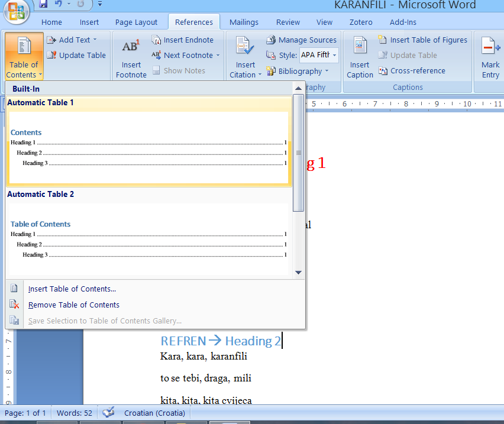The image size is (504, 424).
Task: Click the Captions group Update Table
Action: tap(408, 55)
